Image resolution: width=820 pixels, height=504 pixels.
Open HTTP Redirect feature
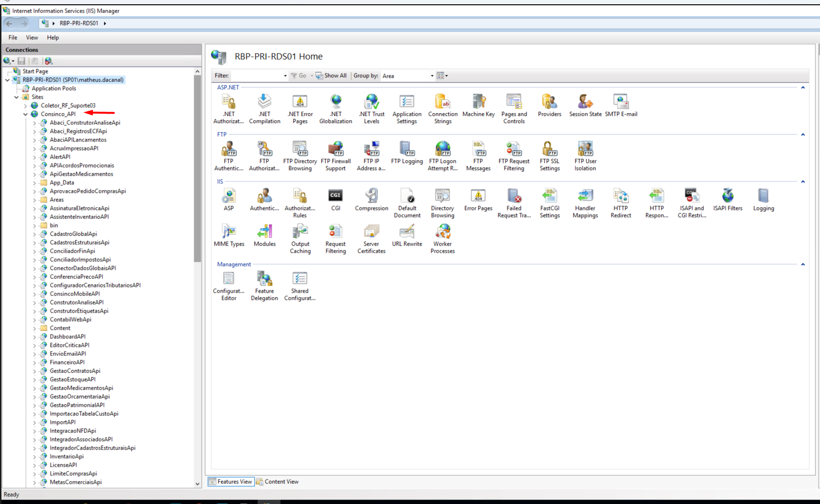[x=621, y=203]
